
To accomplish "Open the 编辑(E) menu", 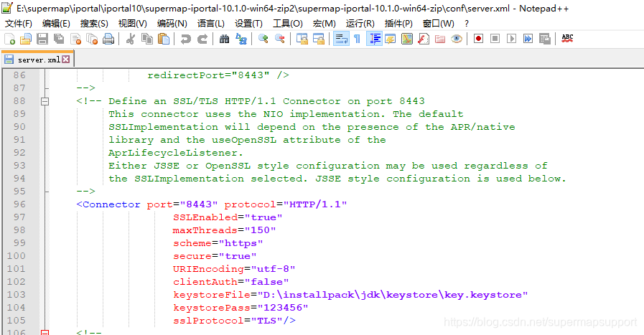I will (56, 24).
